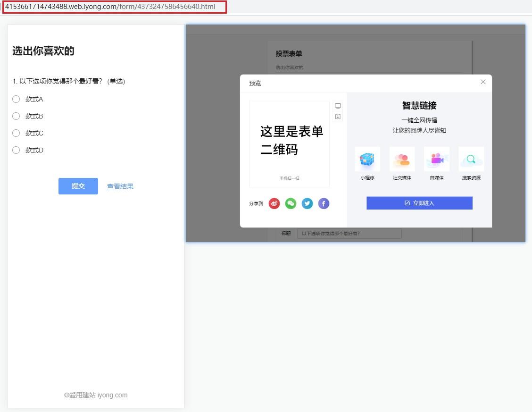Screen dimensions: 532x412
Task: Switch to desktop preview monitor icon
Action: 338,106
